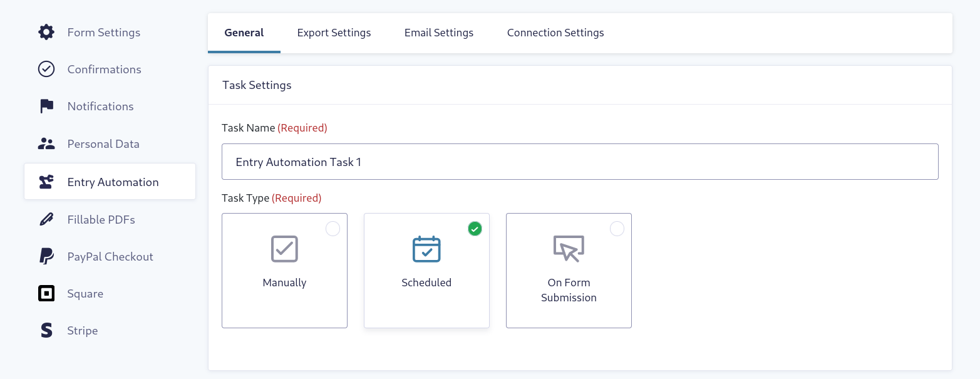Click the Scheduled calendar icon
The image size is (980, 379).
(426, 249)
